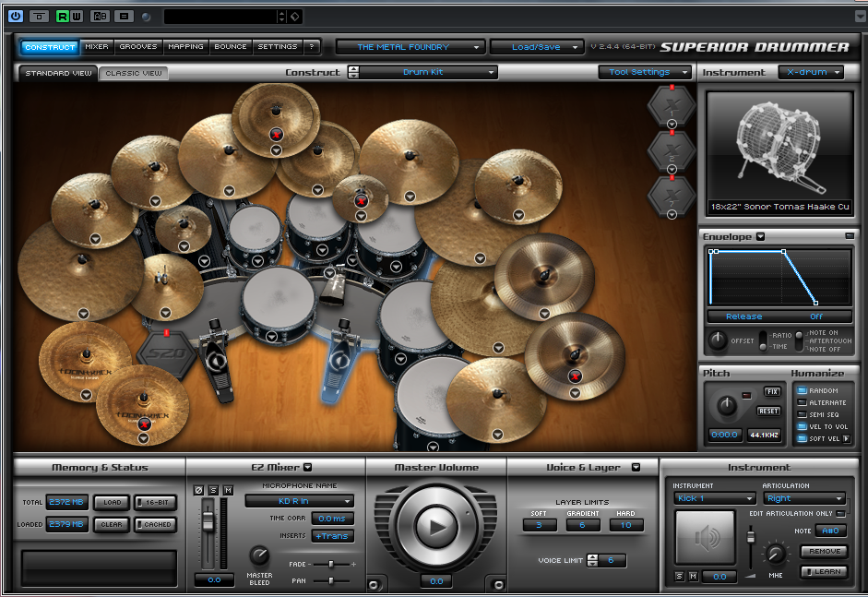The width and height of the screenshot is (868, 597).
Task: Click the A/B compare icon
Action: [x=100, y=16]
